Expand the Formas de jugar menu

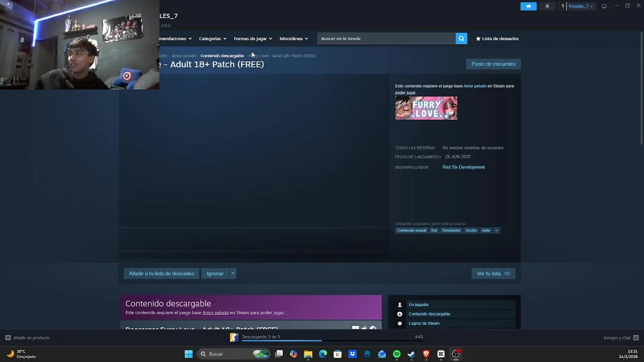[253, 39]
